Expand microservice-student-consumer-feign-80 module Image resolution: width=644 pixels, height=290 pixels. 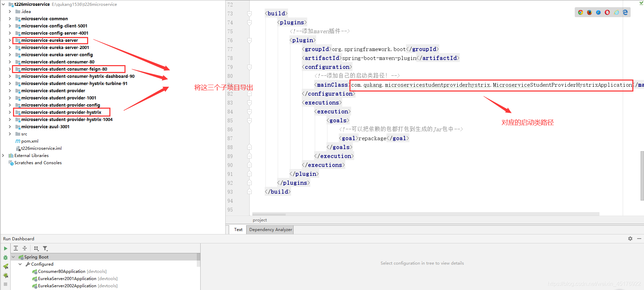pos(10,69)
